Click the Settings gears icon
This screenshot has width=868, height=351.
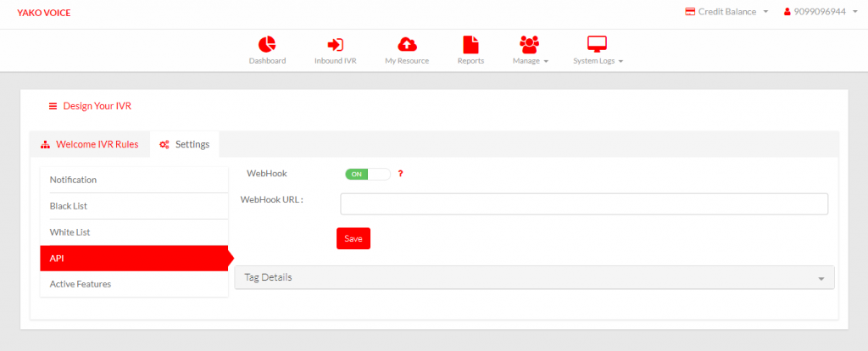(164, 144)
